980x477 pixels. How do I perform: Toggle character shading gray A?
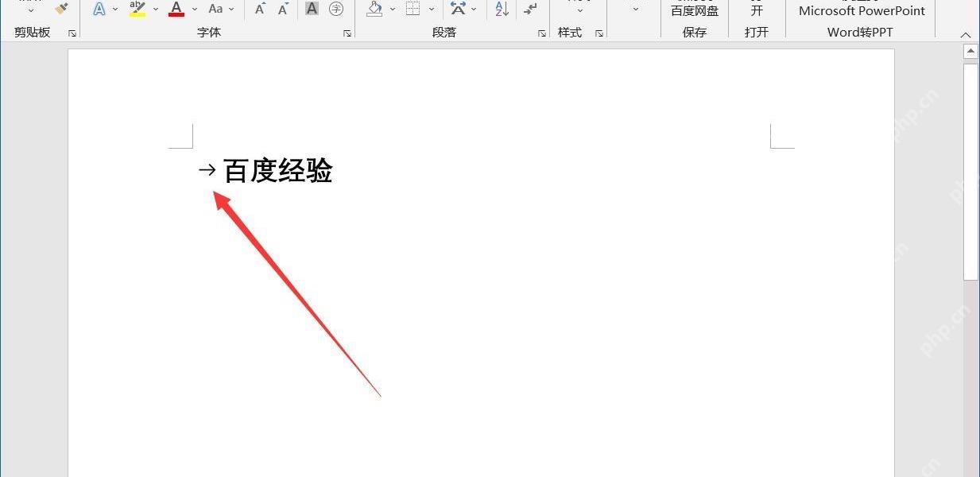coord(312,9)
